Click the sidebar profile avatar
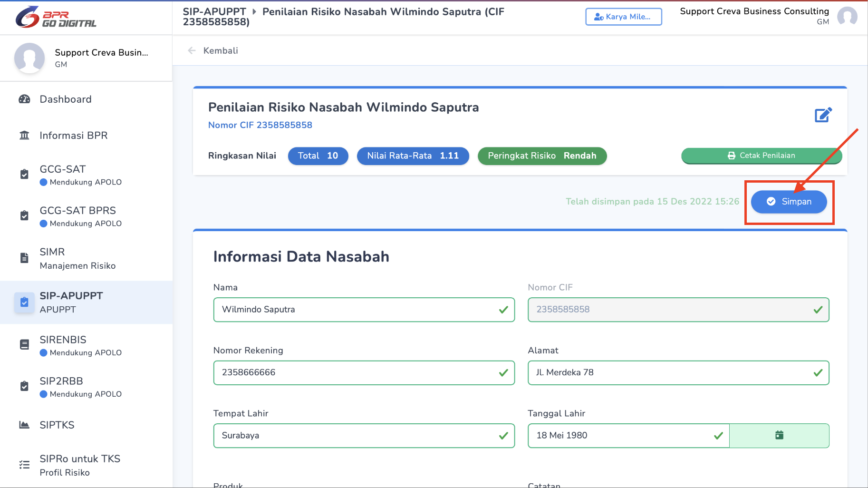 coord(29,58)
